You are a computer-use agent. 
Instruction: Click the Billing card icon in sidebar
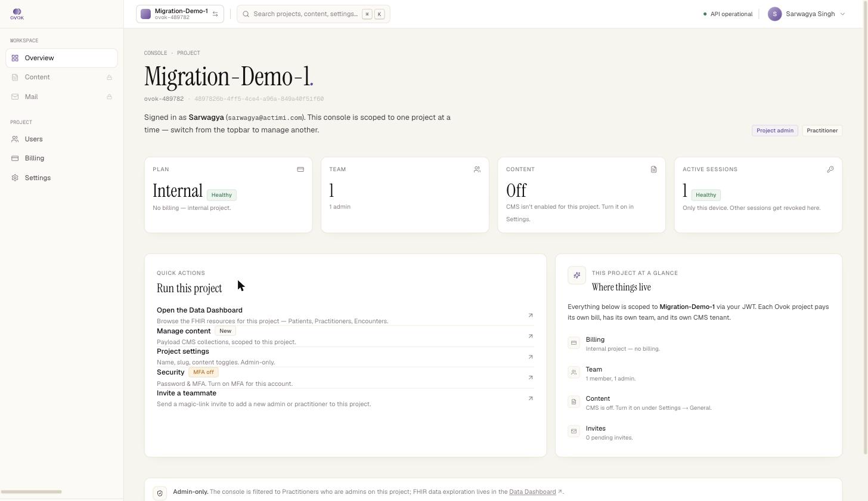15,158
